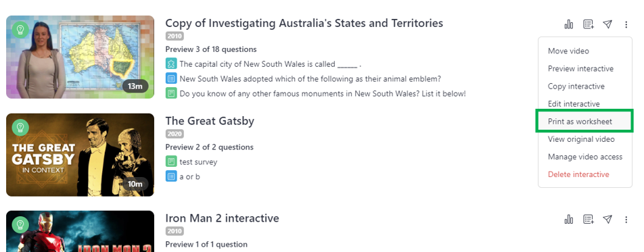The image size is (644, 252).
Task: Click add-to-playlist icon for Iron Man 2 interactive
Action: point(589,220)
